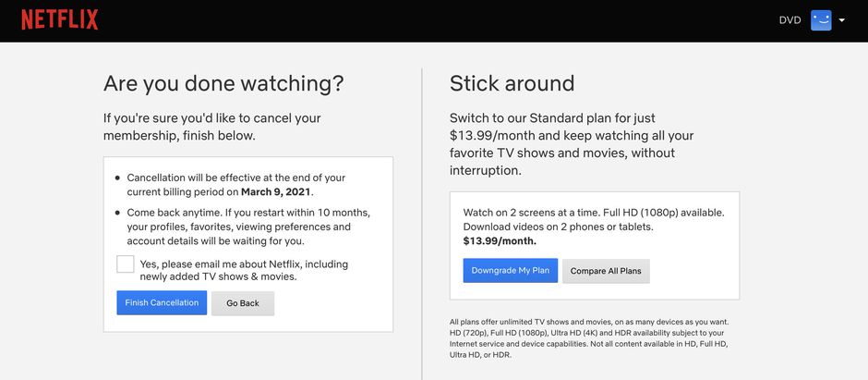Click the "Are you done watching?" heading
Image resolution: width=868 pixels, height=380 pixels.
tap(223, 83)
